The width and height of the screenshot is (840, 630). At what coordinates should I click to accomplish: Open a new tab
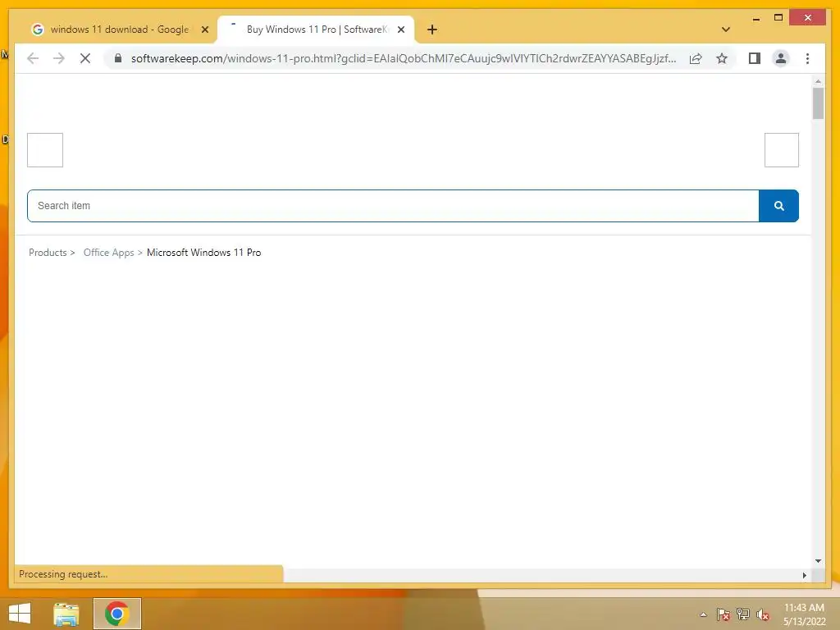[x=432, y=30]
